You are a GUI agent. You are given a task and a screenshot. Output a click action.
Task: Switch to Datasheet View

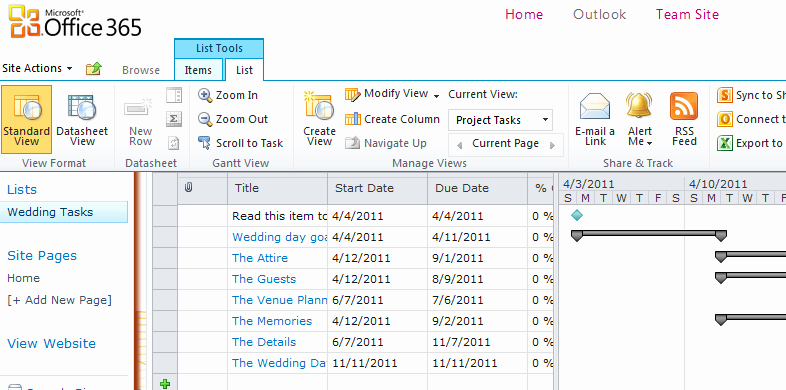pos(82,119)
